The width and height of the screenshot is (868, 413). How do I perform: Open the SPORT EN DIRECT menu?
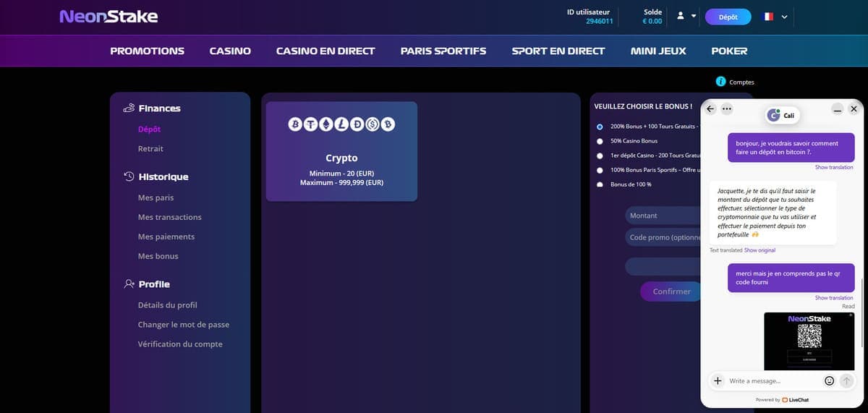tap(558, 51)
